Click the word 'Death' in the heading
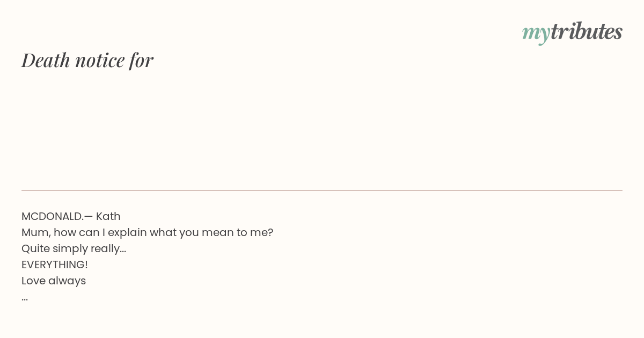Viewport: 644px width, 338px height. coord(46,60)
